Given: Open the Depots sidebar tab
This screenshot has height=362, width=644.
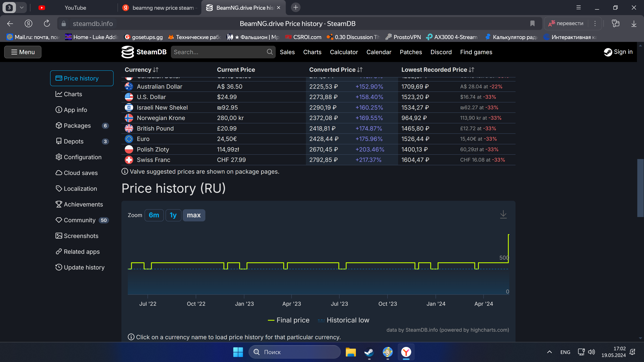Looking at the screenshot, I should pos(82,141).
